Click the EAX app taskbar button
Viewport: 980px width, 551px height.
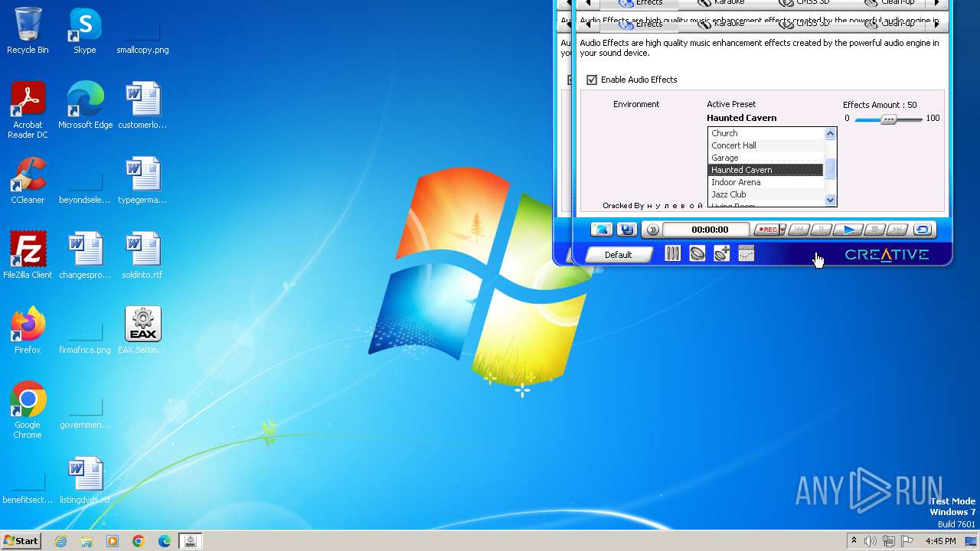point(191,541)
